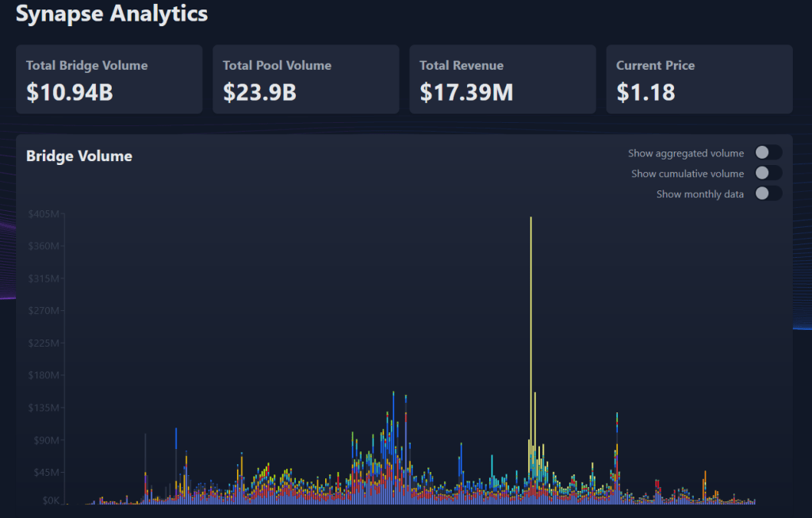Click the "Show monthly data" text label
Image resolution: width=812 pixels, height=518 pixels.
[x=700, y=194]
